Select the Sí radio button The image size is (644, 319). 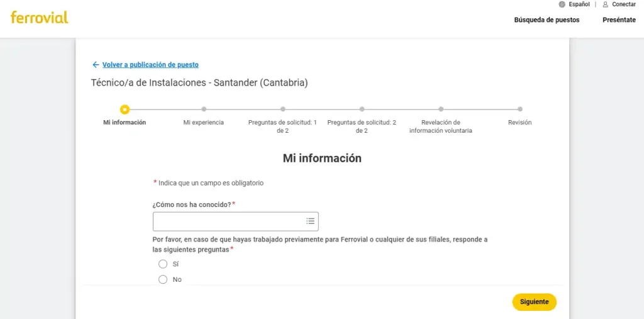tap(163, 264)
